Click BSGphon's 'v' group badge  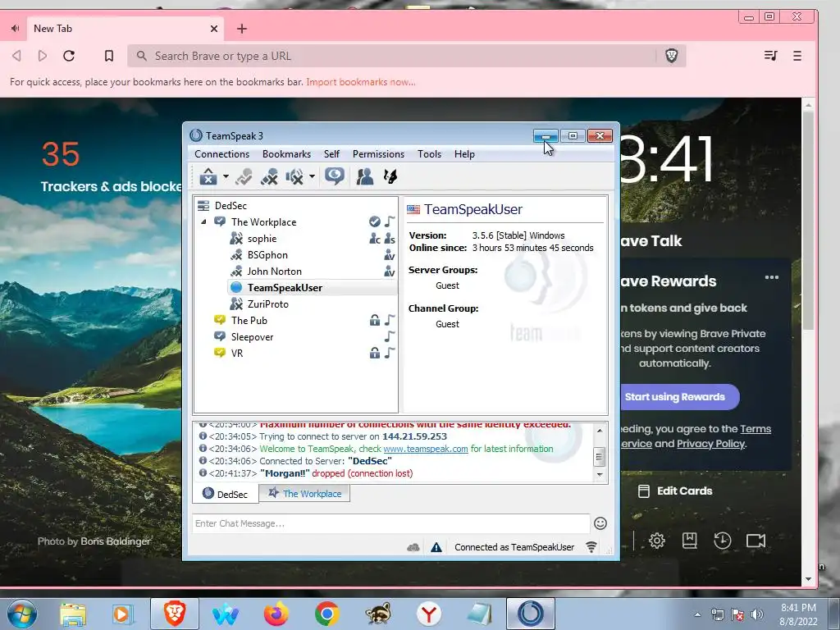pos(390,255)
